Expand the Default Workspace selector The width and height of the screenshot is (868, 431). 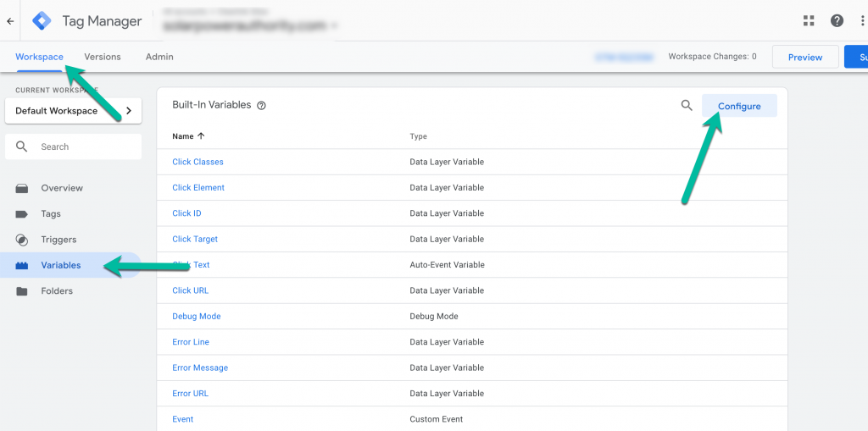coord(73,111)
